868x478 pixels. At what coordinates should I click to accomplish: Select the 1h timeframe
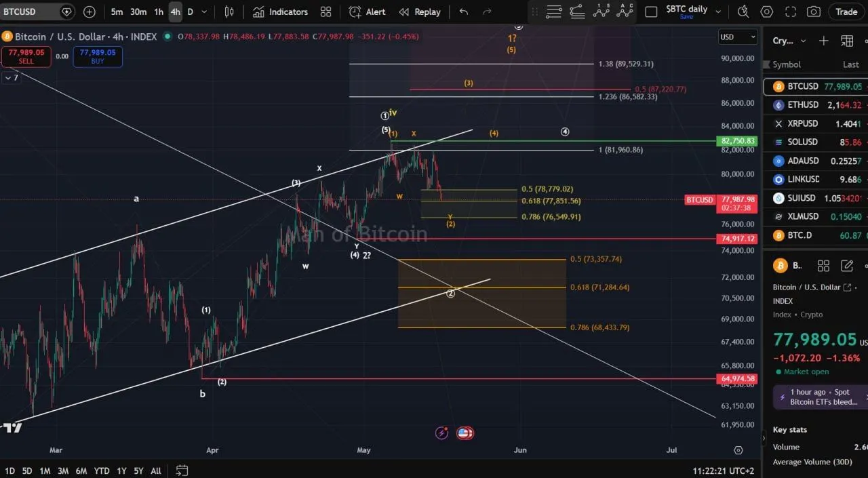pyautogui.click(x=159, y=12)
